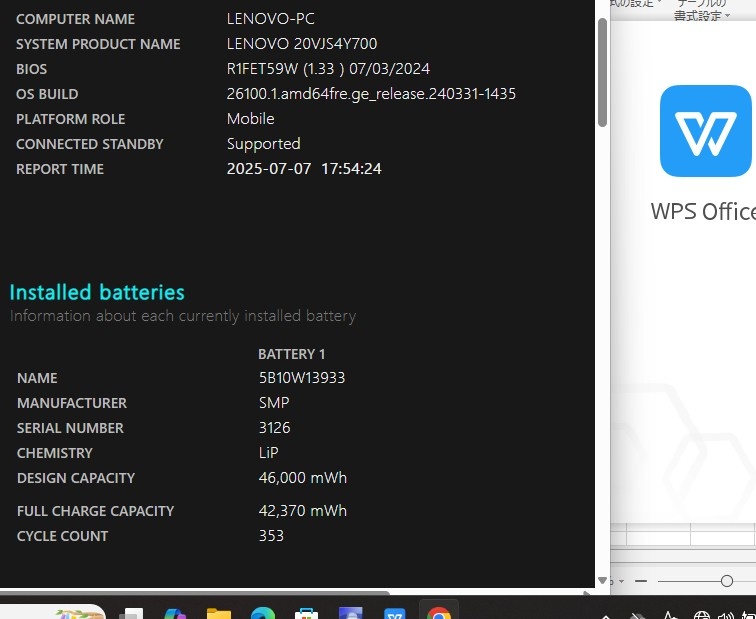The height and width of the screenshot is (619, 756).
Task: Click the CONNECTED STANDBY label
Action: coord(90,144)
